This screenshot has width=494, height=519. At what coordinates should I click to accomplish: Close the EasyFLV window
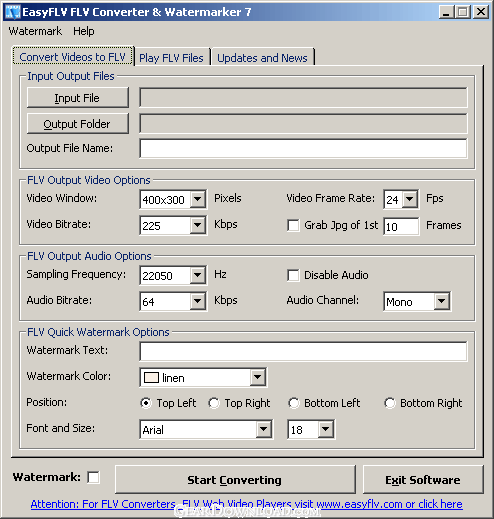click(481, 12)
